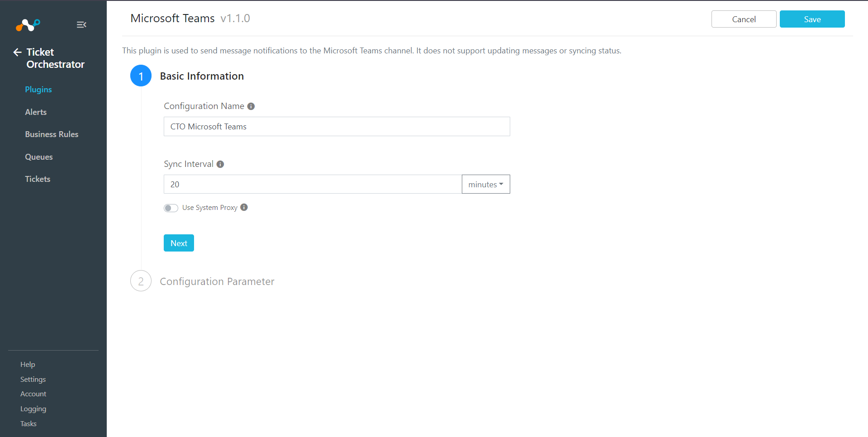Open Plugins in the sidebar
Screen dimensions: 868x437
(38, 90)
